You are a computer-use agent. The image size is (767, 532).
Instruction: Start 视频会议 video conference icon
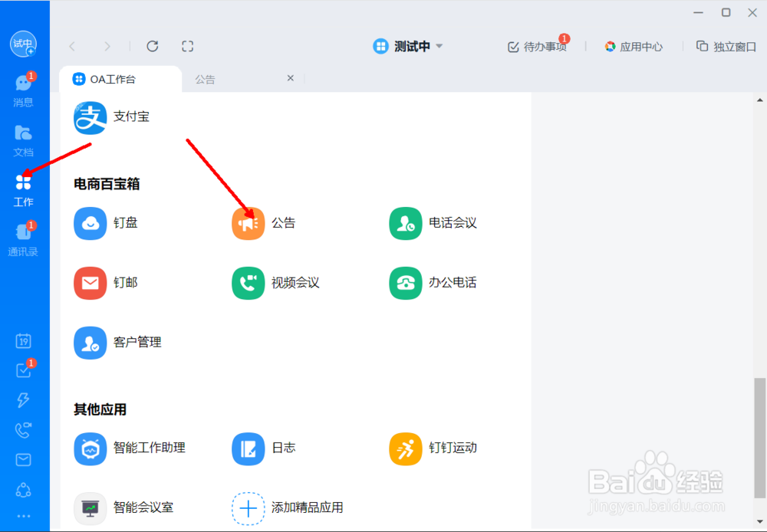pos(248,283)
